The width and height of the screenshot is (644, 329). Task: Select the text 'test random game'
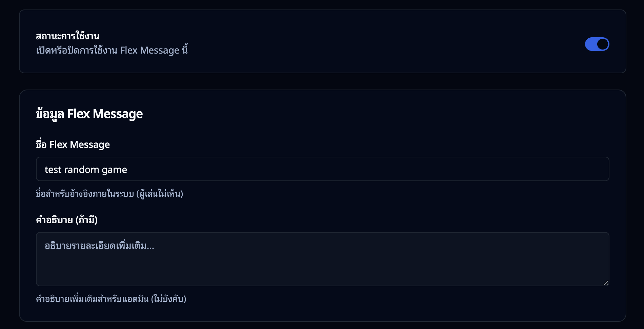[86, 169]
